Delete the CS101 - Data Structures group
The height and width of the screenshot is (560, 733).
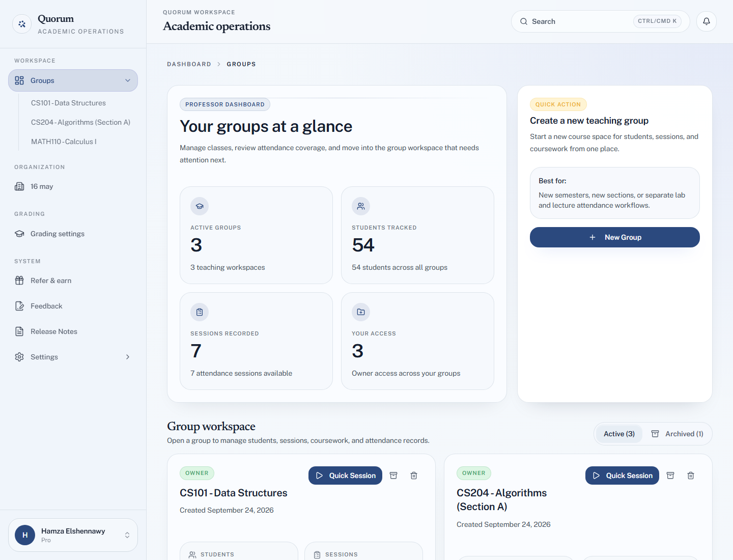pos(414,475)
